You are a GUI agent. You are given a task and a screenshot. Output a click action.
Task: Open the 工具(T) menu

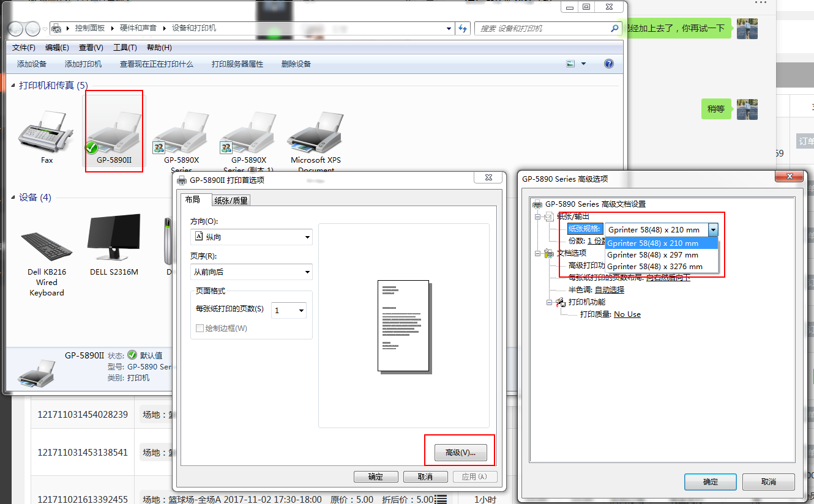(x=125, y=48)
